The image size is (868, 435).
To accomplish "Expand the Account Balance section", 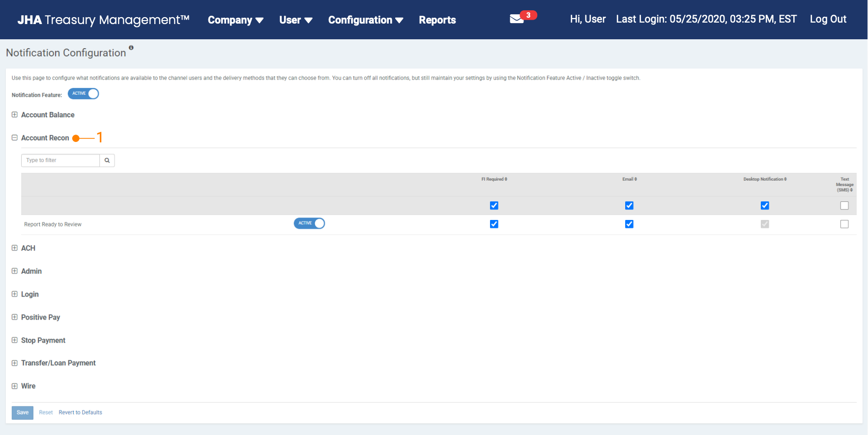I will tap(15, 115).
